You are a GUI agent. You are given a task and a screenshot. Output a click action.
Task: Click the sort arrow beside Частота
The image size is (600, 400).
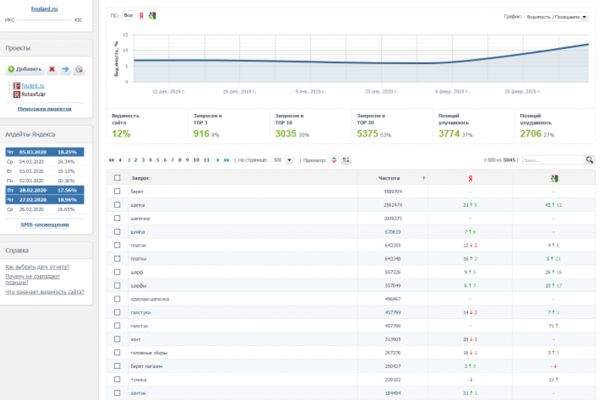click(424, 178)
